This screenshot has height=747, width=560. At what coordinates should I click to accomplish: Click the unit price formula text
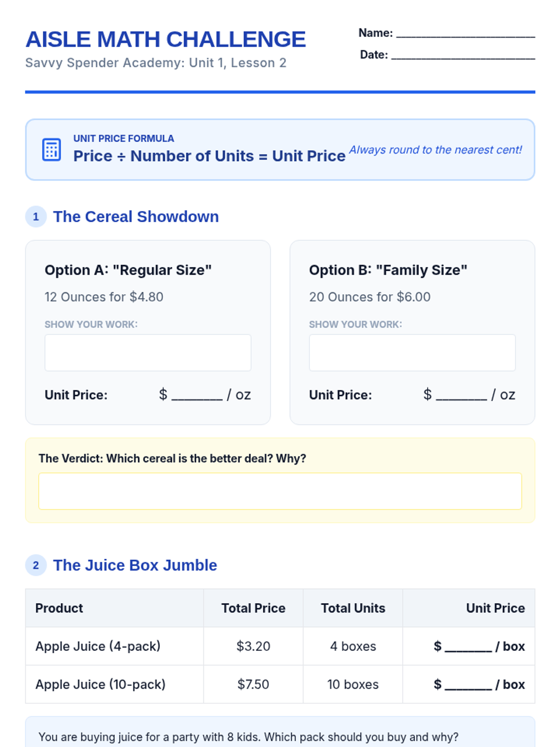click(x=210, y=156)
